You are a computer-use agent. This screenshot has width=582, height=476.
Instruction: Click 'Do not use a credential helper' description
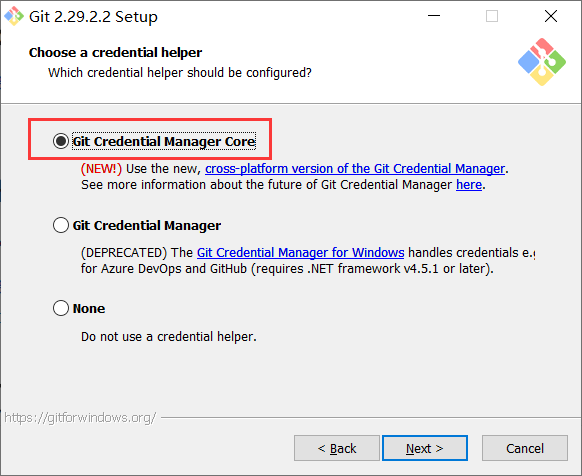coord(169,337)
